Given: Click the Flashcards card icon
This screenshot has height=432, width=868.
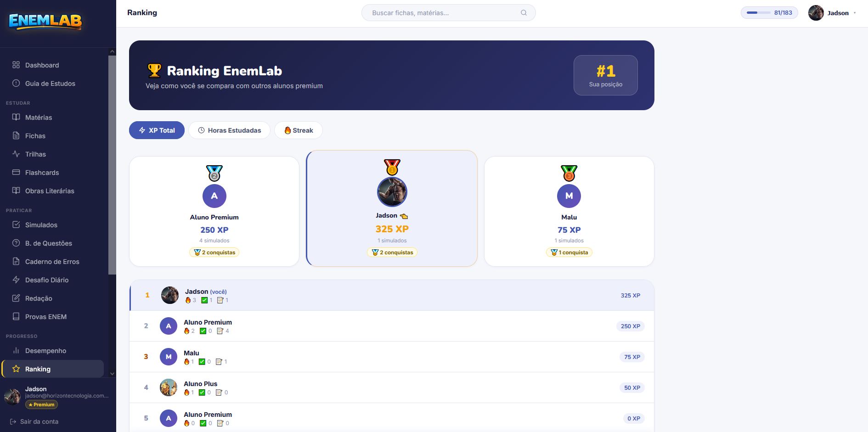Looking at the screenshot, I should coord(16,173).
